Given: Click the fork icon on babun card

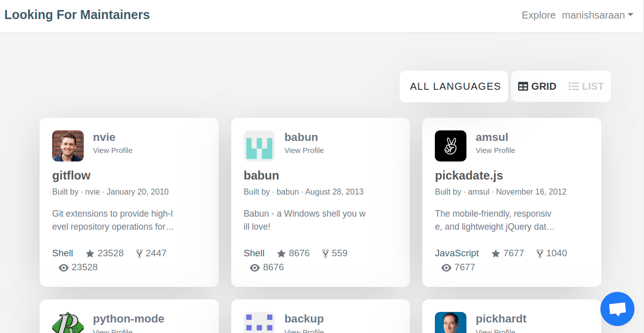Looking at the screenshot, I should pos(326,254).
